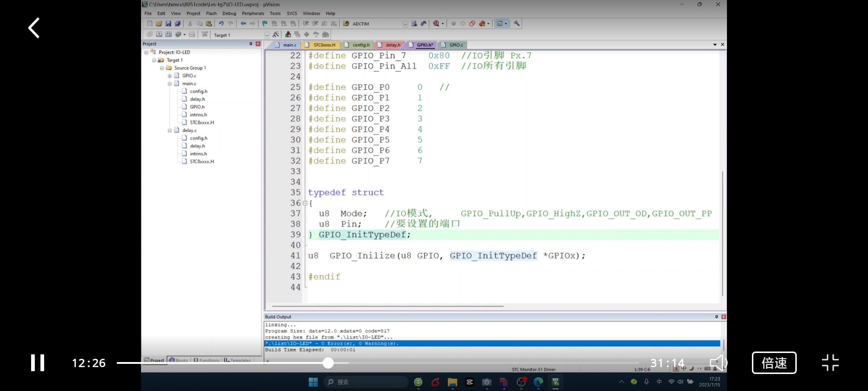Open the Books panel tab

pyautogui.click(x=179, y=360)
